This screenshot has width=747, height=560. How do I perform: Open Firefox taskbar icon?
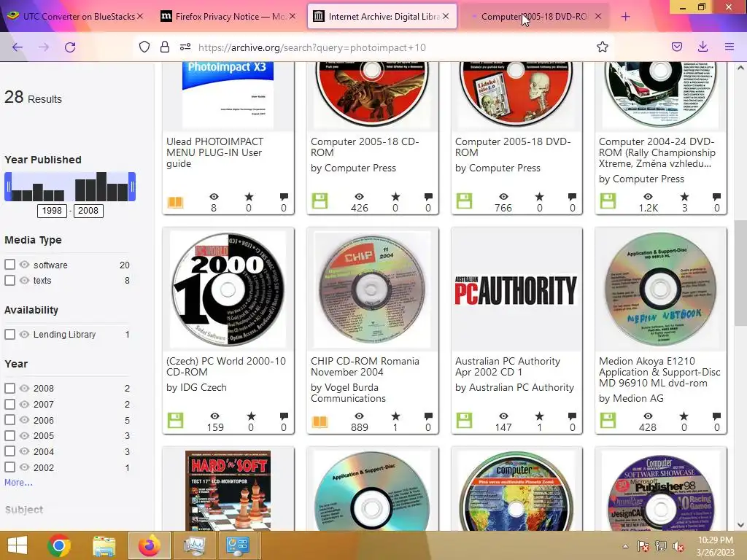coord(149,545)
